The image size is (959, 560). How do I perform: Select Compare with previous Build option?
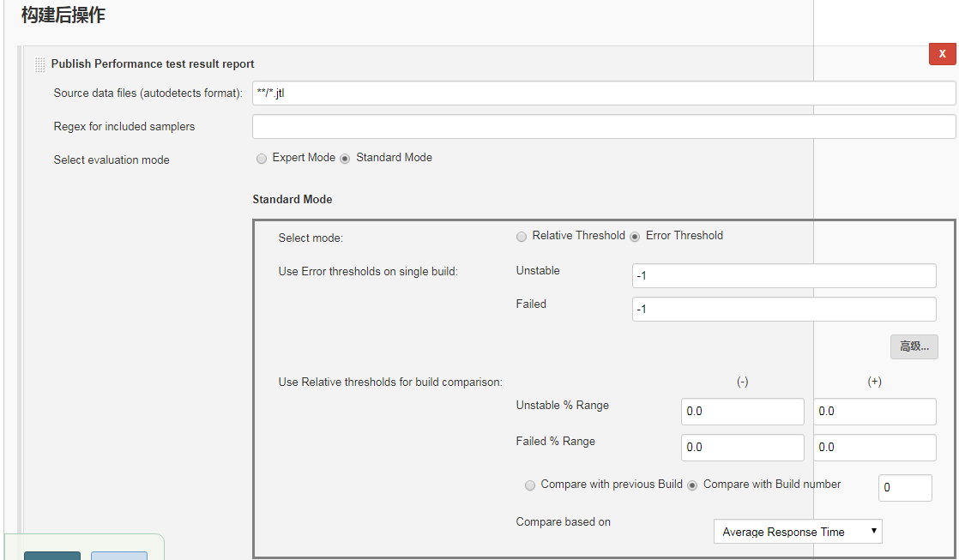pos(529,485)
